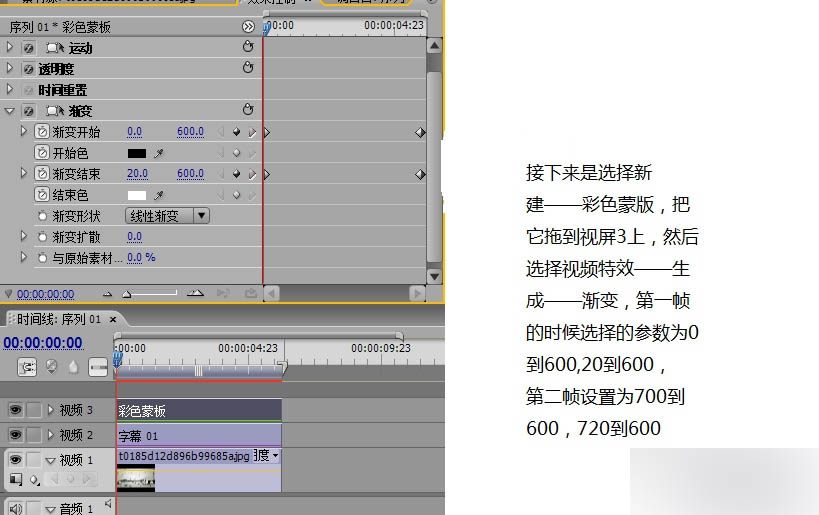The height and width of the screenshot is (515, 819).
Task: Collapse the 渐变 effect properties
Action: 9,111
